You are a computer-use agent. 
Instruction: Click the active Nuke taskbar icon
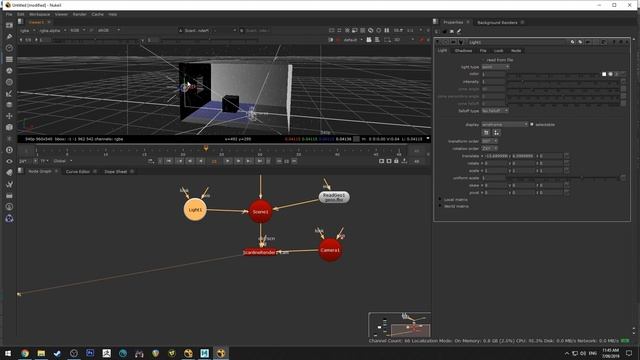click(221, 353)
